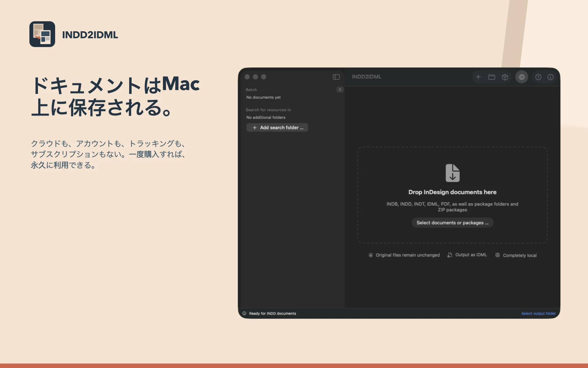588x368 pixels.
Task: Click the Batch section header
Action: pyautogui.click(x=251, y=90)
